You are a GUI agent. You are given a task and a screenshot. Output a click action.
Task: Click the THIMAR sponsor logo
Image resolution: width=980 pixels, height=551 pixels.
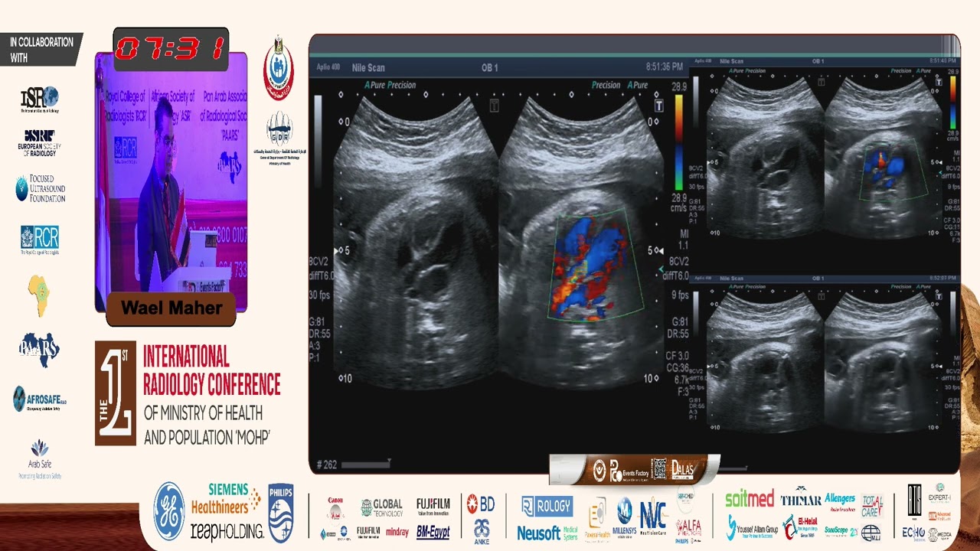pos(801,498)
